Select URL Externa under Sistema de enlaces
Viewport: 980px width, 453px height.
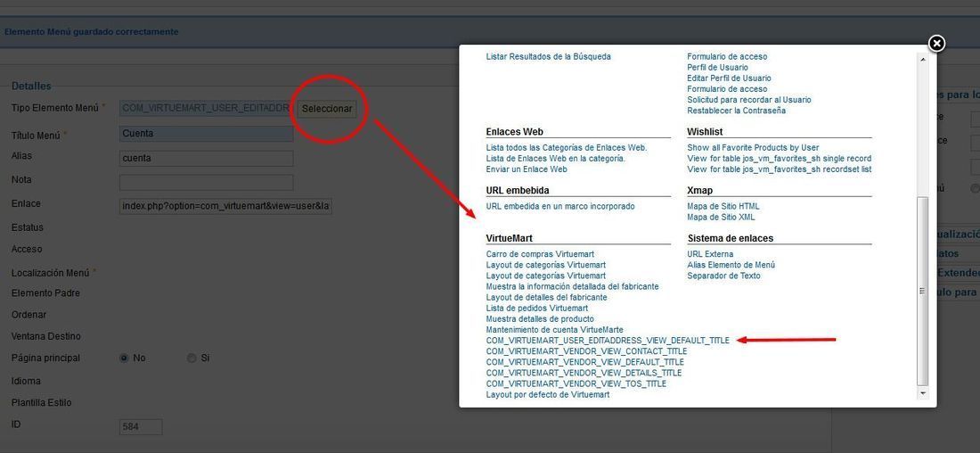pyautogui.click(x=710, y=254)
